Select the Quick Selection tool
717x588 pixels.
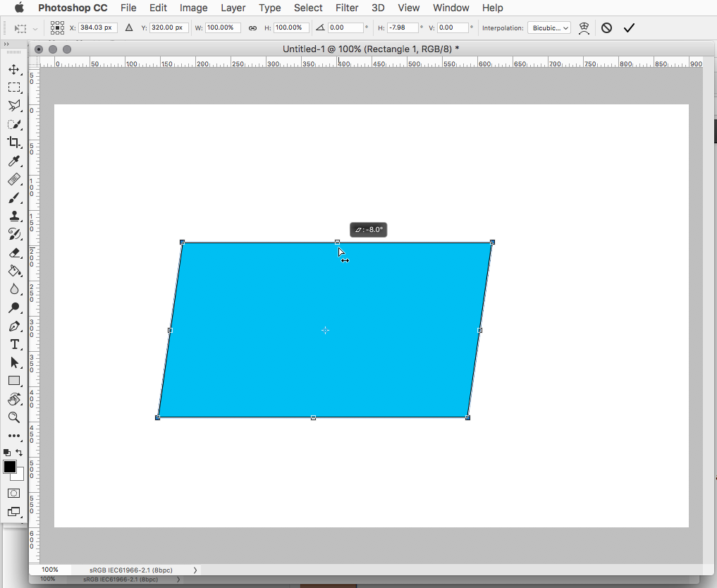pyautogui.click(x=13, y=124)
